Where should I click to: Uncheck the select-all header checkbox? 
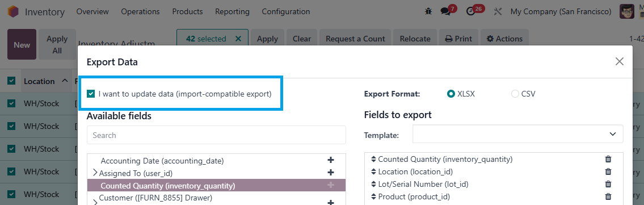11,81
